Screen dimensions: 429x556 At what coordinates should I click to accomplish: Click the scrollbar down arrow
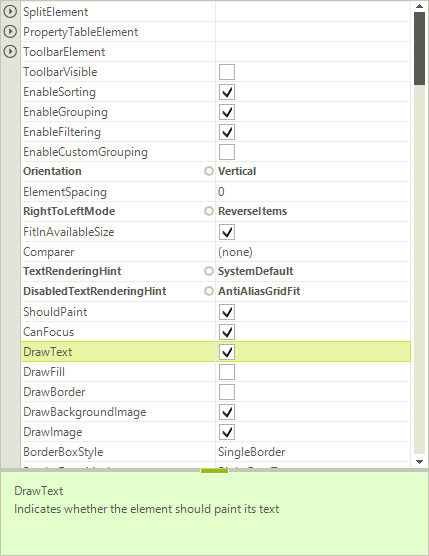tap(419, 462)
